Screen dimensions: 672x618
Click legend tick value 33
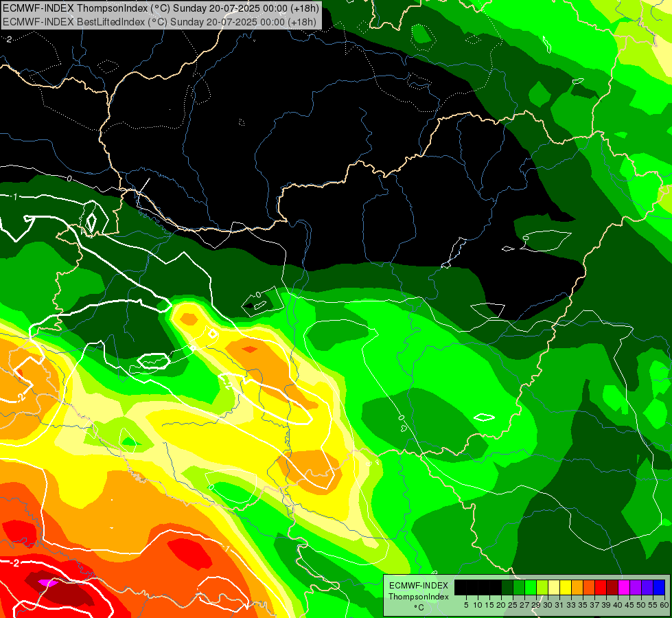click(572, 605)
